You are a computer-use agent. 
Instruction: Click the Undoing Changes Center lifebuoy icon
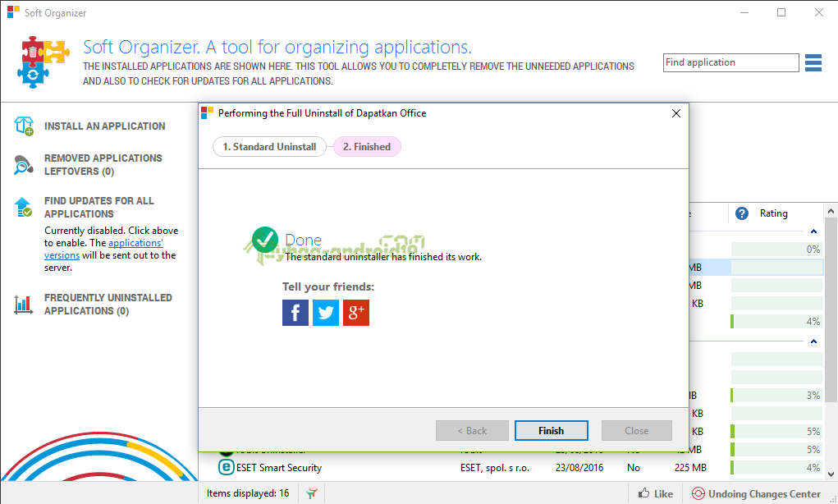pyautogui.click(x=698, y=493)
